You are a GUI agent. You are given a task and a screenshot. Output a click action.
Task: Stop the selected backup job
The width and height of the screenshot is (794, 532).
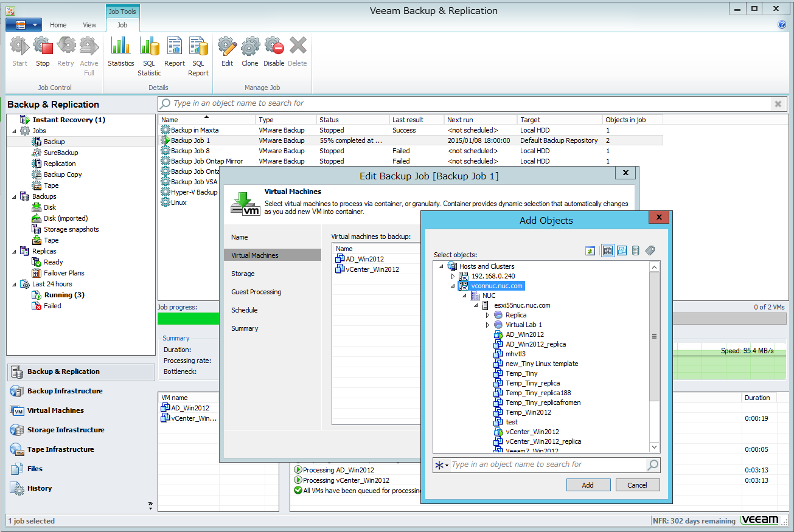[43, 51]
